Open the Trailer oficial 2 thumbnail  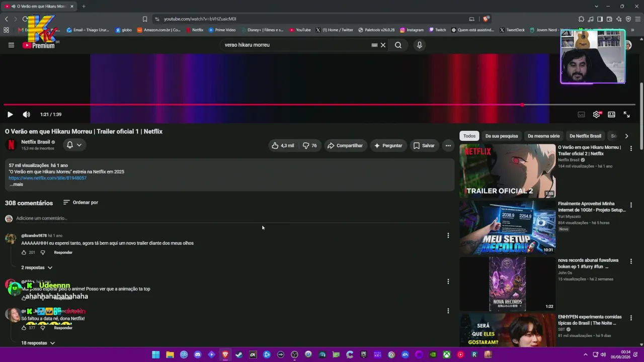(507, 171)
